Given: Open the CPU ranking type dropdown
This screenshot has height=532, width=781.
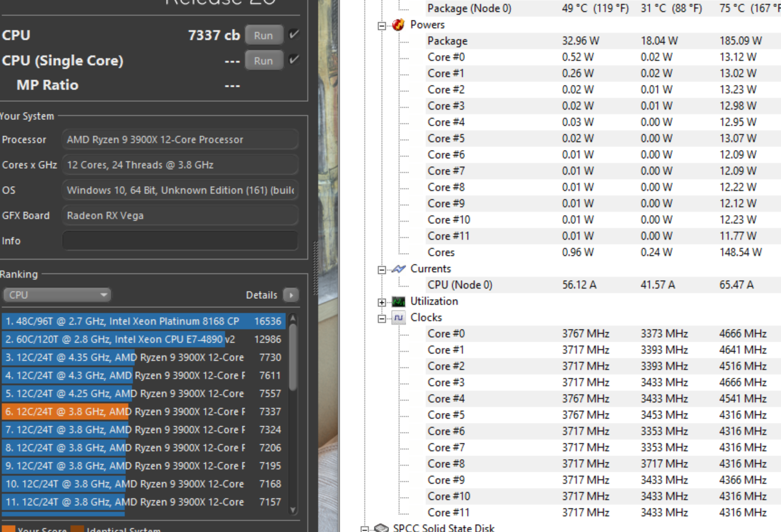Looking at the screenshot, I should (x=57, y=295).
